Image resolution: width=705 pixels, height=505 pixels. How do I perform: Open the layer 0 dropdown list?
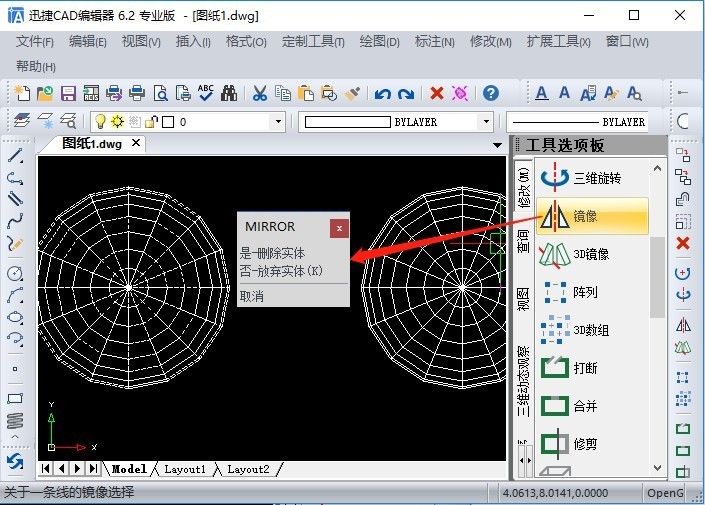tap(278, 121)
